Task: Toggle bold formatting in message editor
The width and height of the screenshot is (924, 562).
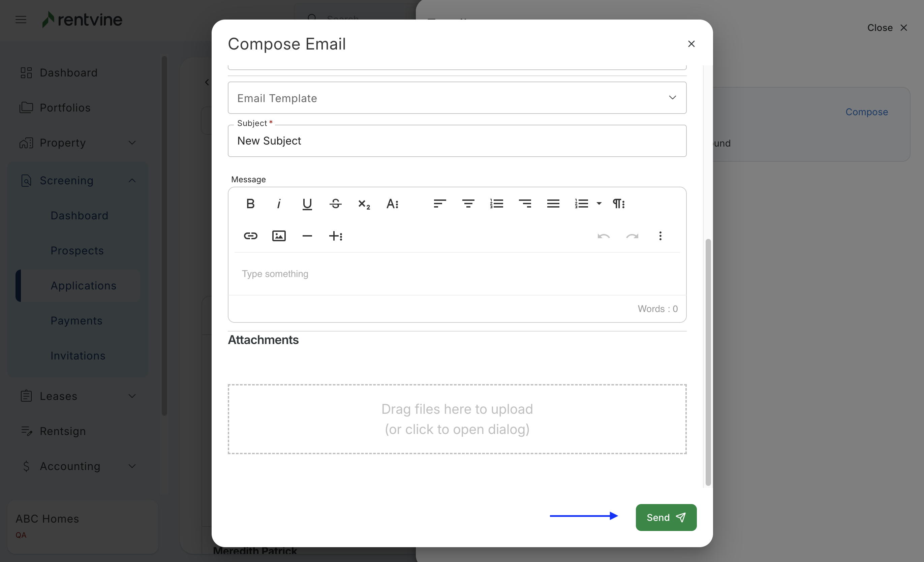Action: 250,204
